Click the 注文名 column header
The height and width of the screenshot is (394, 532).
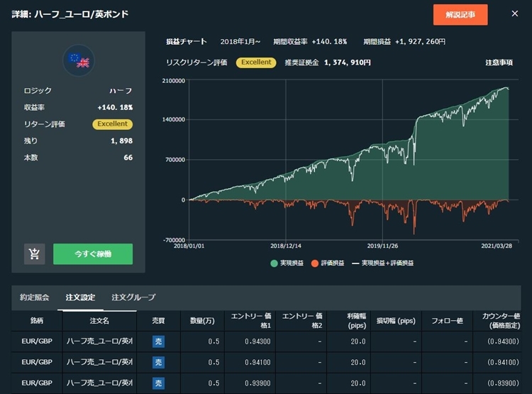[x=99, y=321]
